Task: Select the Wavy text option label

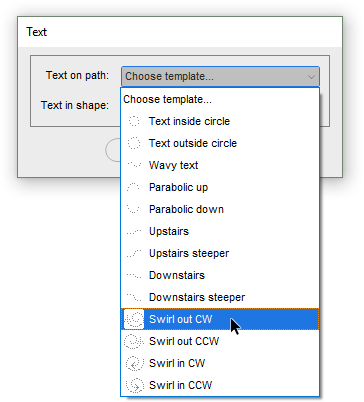Action: point(173,165)
